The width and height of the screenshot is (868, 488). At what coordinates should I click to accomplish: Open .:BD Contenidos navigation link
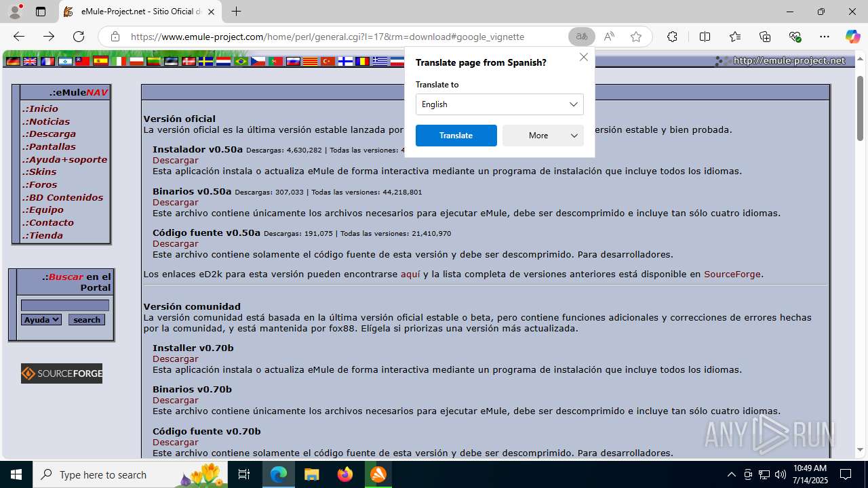click(x=62, y=197)
